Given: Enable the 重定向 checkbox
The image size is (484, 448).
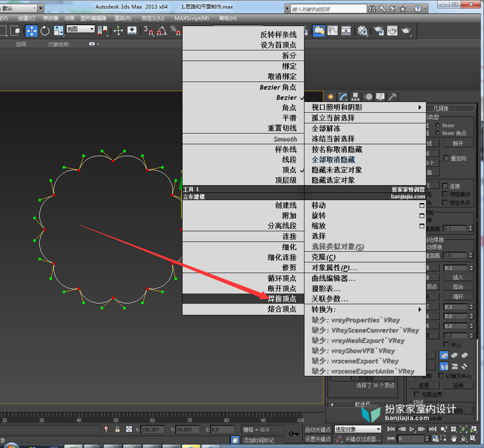Looking at the screenshot, I should 446,158.
